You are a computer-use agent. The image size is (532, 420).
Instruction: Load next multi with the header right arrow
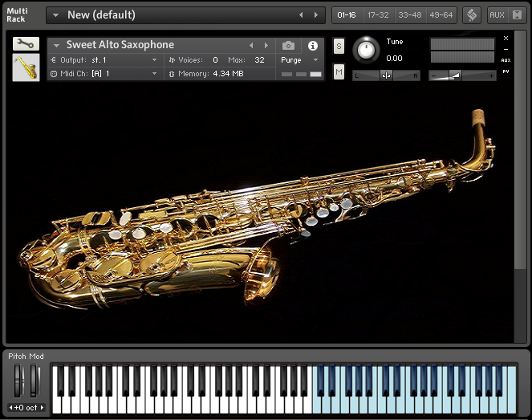316,15
